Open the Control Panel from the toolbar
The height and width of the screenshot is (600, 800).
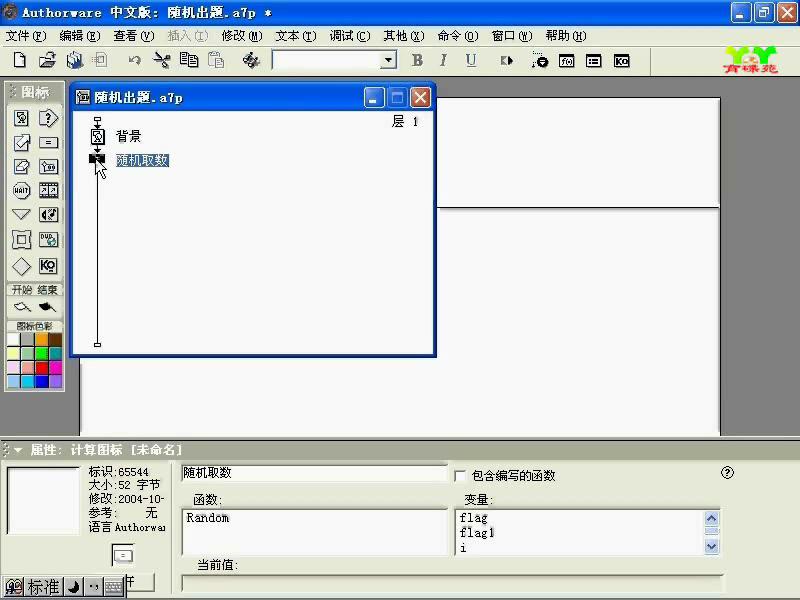539,60
